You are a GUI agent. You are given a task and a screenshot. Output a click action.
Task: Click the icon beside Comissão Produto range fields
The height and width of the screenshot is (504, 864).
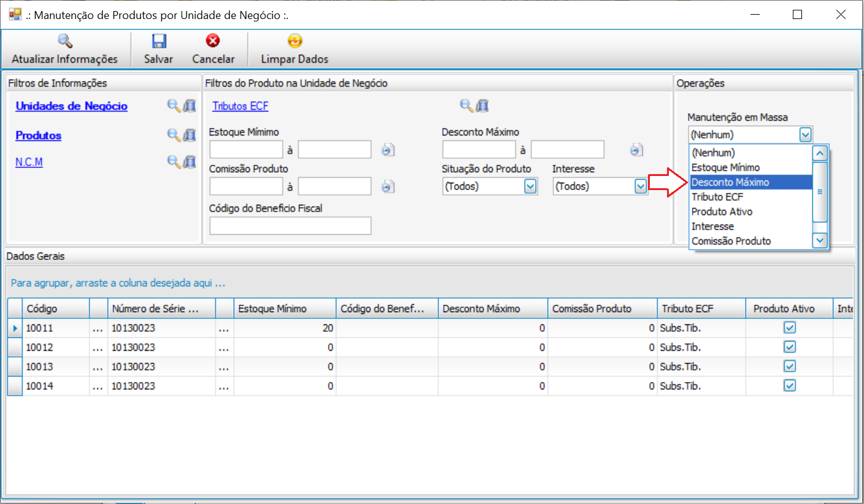(388, 186)
